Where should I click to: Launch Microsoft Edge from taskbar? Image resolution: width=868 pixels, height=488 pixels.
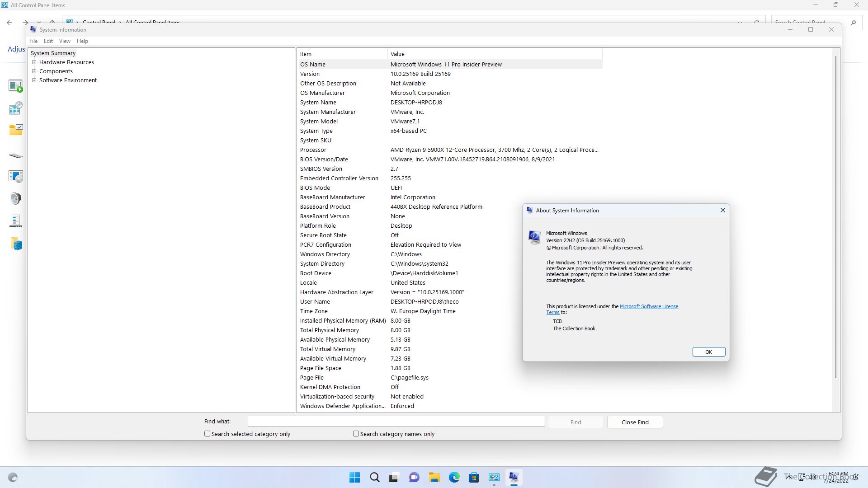[454, 477]
